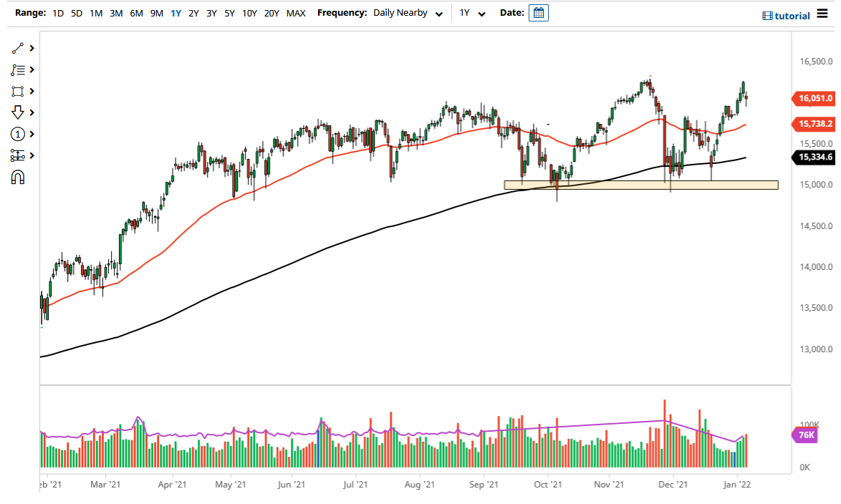
Task: Click the 76K volume indicator label
Action: pyautogui.click(x=804, y=435)
